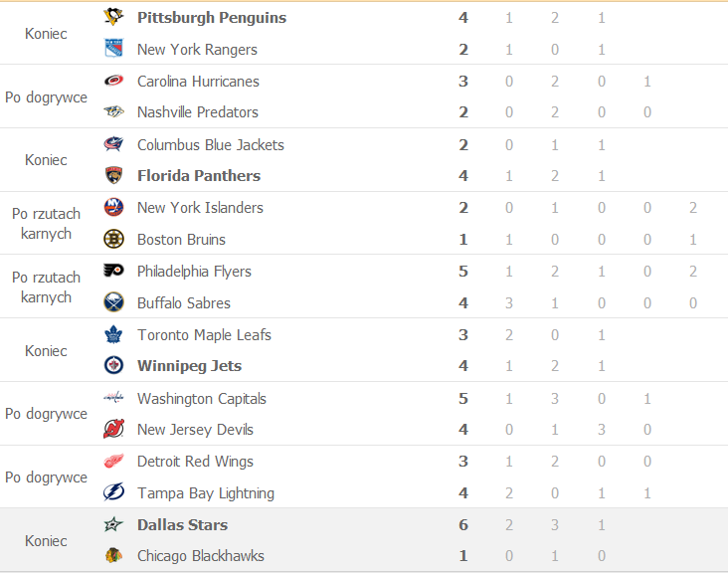Click the Detroit Red Wings team name
The height and width of the screenshot is (573, 728).
point(195,462)
